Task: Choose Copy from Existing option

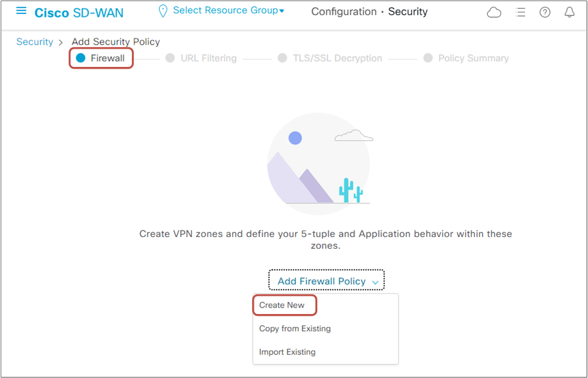Action: pyautogui.click(x=295, y=329)
